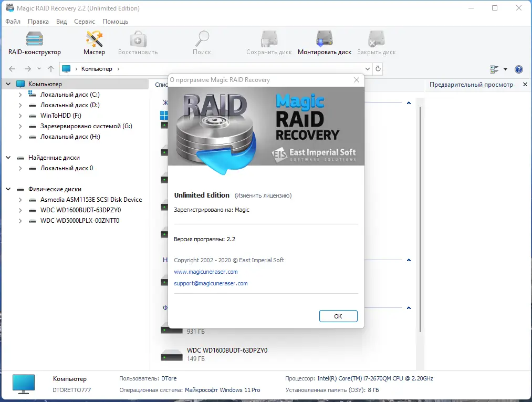The image size is (532, 402).
Task: Open the help question mark icon
Action: (519, 68)
